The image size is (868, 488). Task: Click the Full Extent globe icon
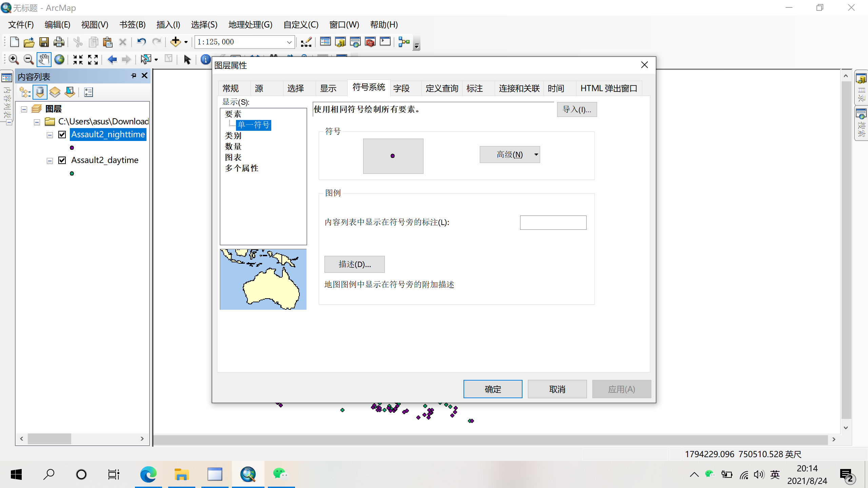point(59,60)
